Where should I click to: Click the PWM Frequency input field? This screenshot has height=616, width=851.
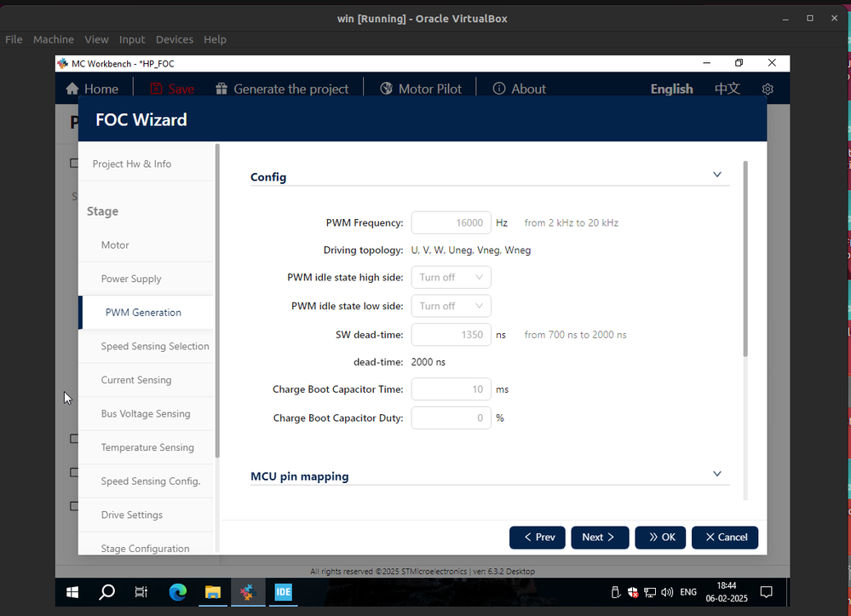click(x=451, y=223)
